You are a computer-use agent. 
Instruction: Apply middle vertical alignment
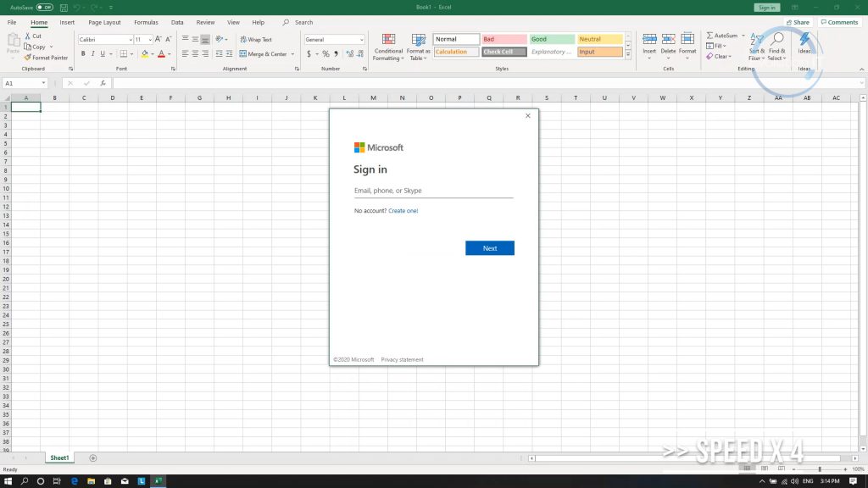pos(195,39)
